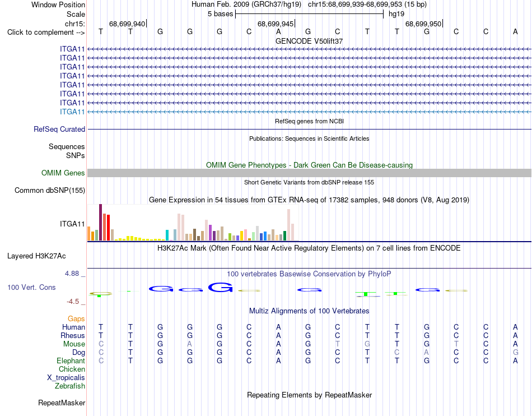Click the 68,699,940 position marker
Viewport: 532px width, 416px height.
pyautogui.click(x=127, y=24)
